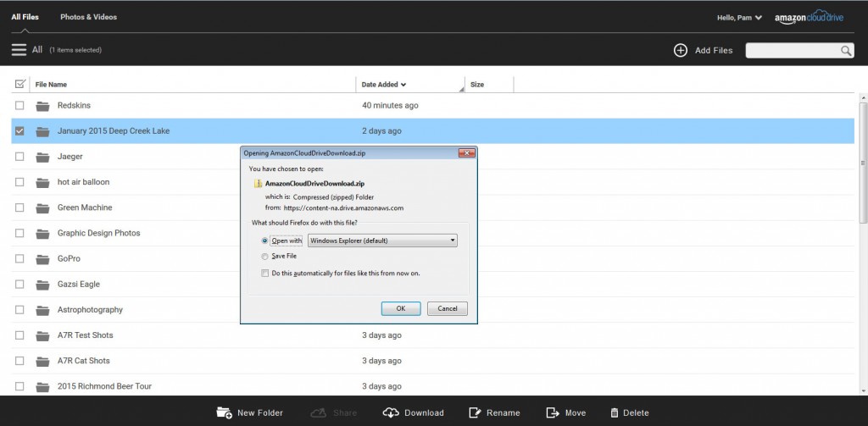Screen dimensions: 868x426
Task: Click the A7R Test Shots folder icon
Action: coord(42,335)
